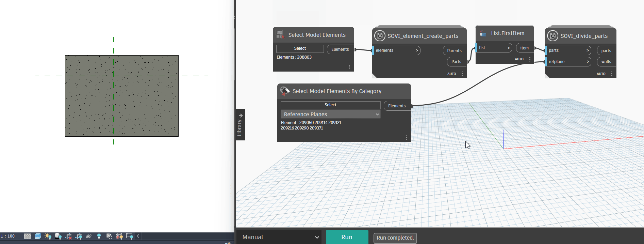Open the Visual Style cube icon

(x=38, y=236)
